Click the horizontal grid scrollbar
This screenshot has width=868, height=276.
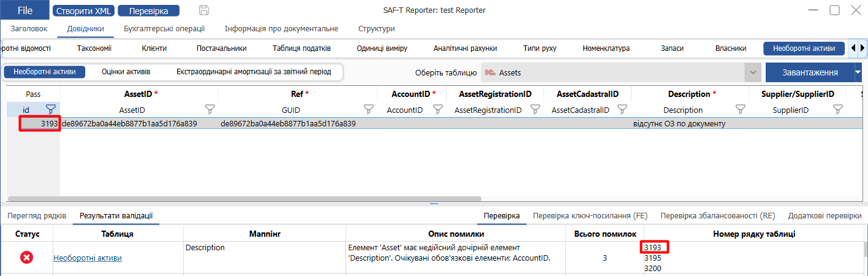tap(245, 199)
